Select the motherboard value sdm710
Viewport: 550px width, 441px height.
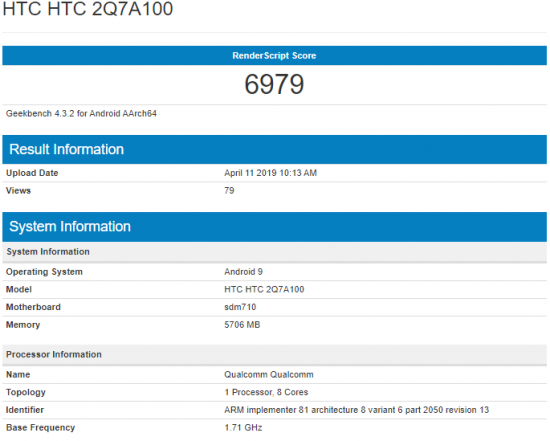tap(240, 307)
